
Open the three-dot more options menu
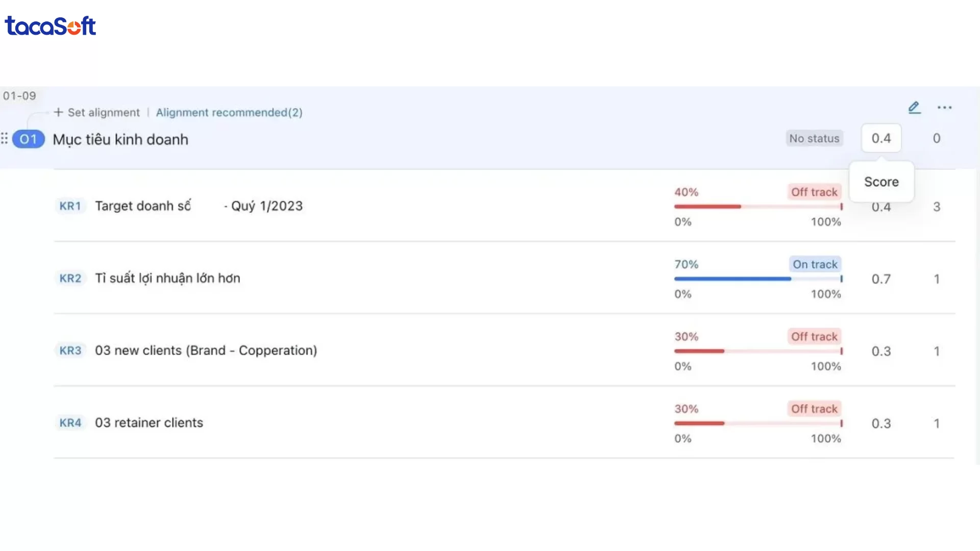click(x=944, y=108)
